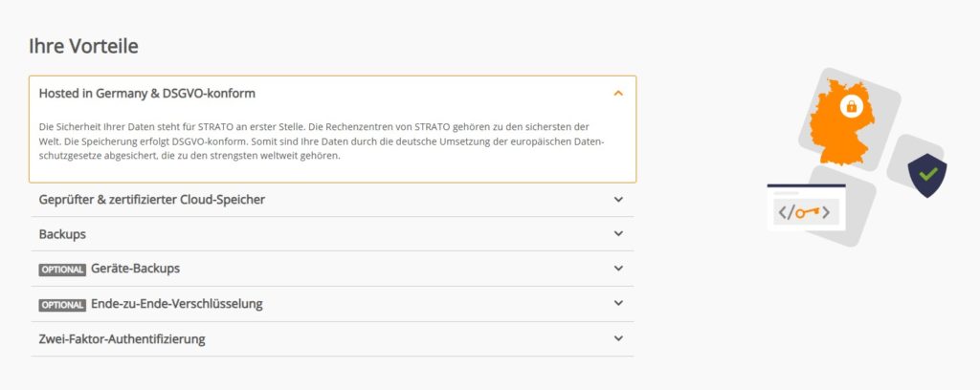Click the orange key icon
The image size is (980, 390).
tap(806, 212)
